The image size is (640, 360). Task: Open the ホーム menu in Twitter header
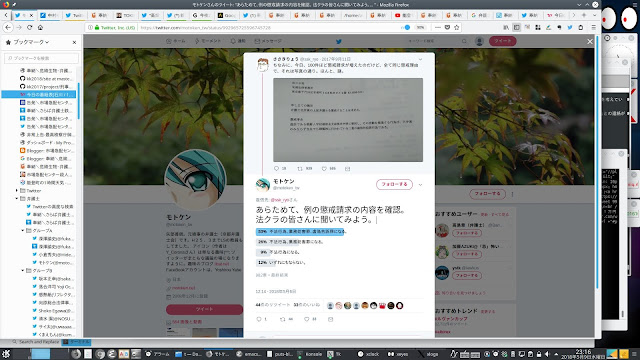coord(176,41)
